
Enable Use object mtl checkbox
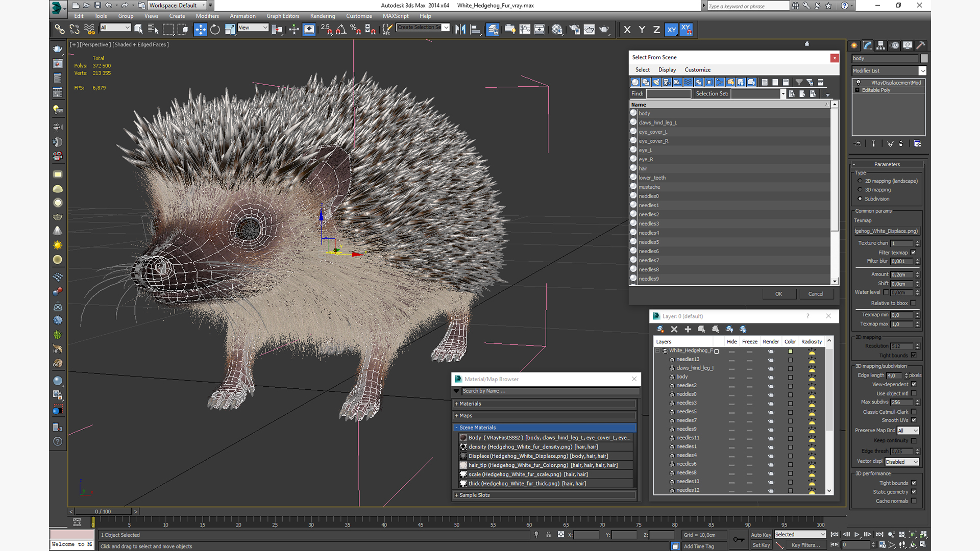click(914, 393)
